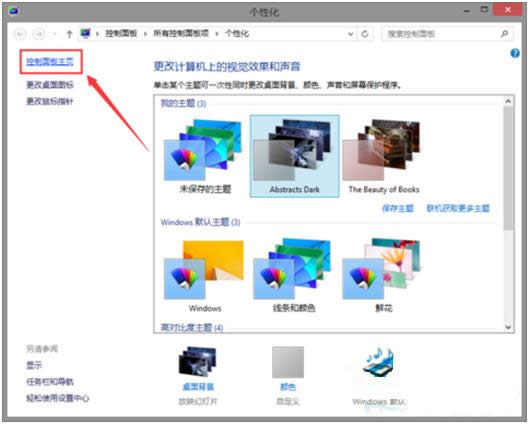The height and width of the screenshot is (425, 530).
Task: Select the Abstracts Dark theme
Action: coord(294,156)
